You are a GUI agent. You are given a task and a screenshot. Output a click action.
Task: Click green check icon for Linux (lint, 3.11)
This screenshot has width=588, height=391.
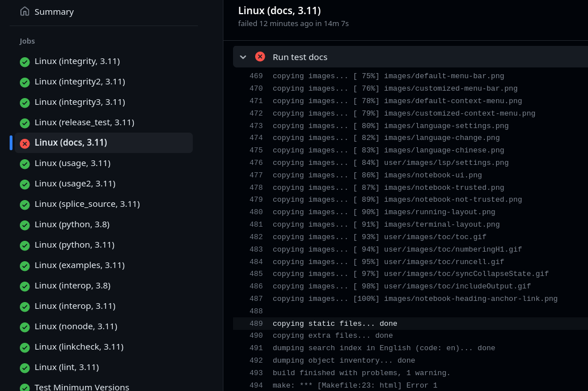25,368
